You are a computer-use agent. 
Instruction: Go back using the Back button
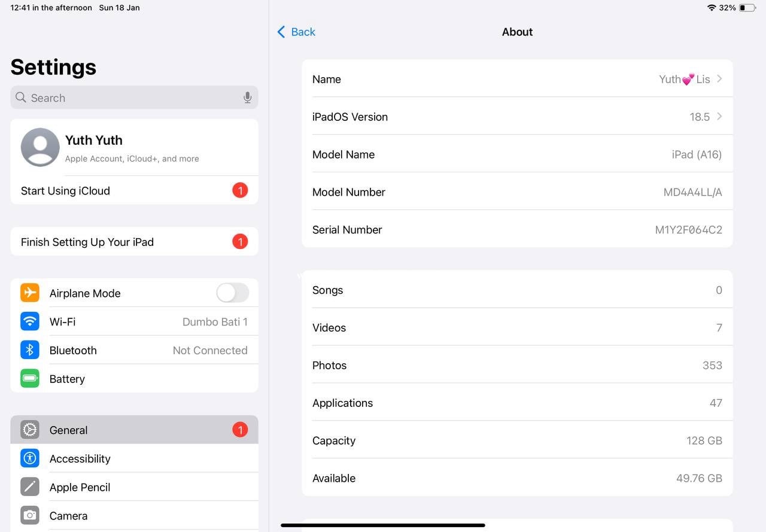(x=296, y=32)
